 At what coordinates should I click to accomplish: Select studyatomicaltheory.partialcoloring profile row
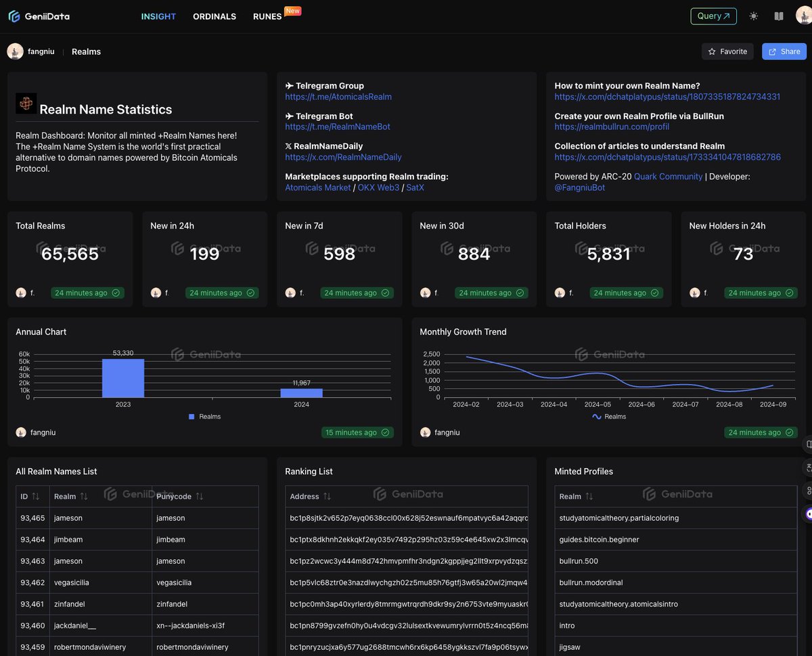[x=676, y=518]
